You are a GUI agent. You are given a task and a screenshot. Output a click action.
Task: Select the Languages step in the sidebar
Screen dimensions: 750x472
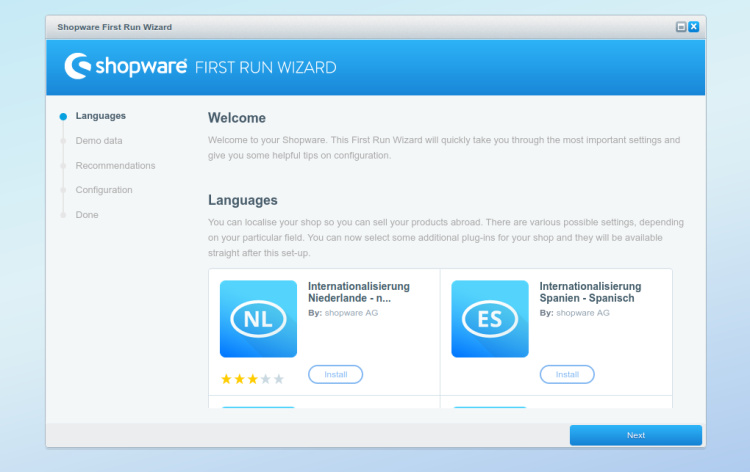coord(100,116)
